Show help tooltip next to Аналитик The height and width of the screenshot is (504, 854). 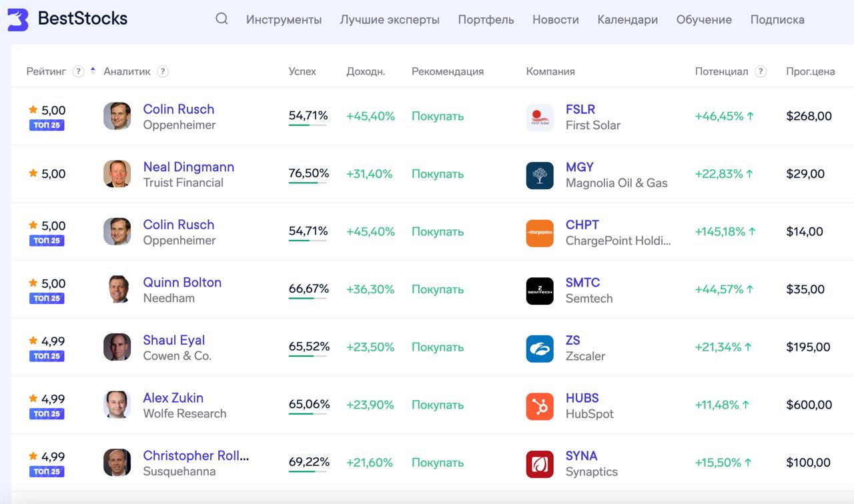click(162, 71)
